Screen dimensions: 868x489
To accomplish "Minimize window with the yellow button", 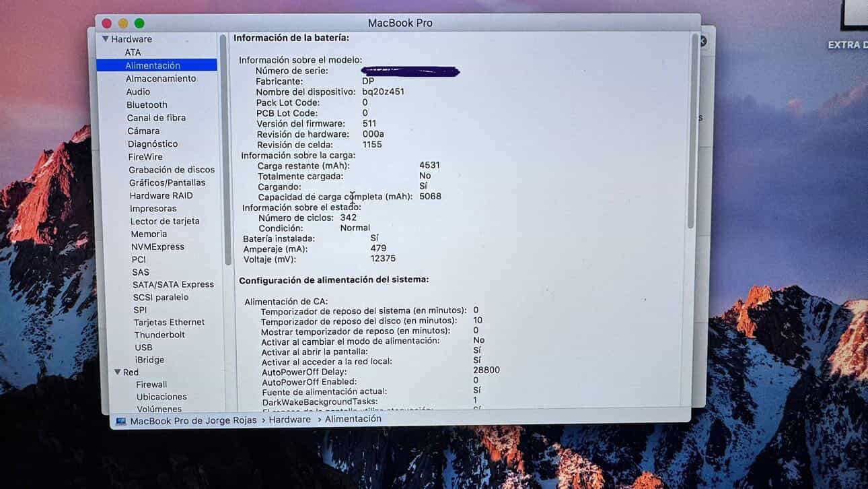I will click(122, 23).
